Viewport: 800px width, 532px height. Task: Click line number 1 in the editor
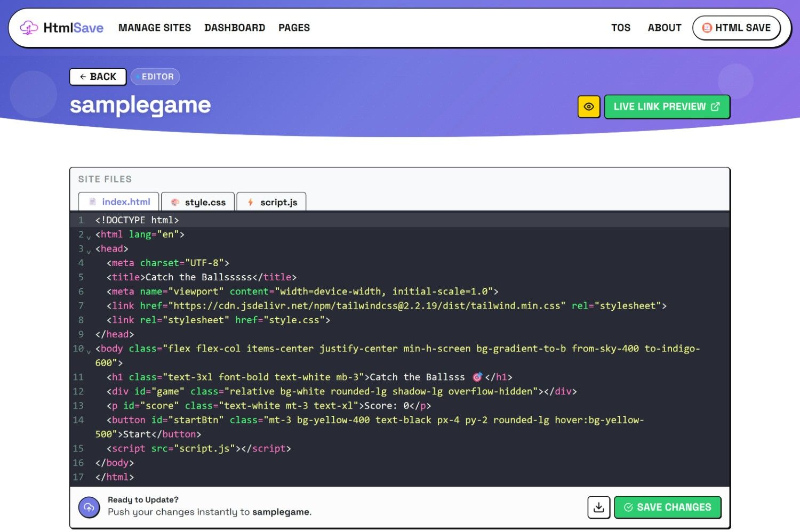pyautogui.click(x=81, y=220)
